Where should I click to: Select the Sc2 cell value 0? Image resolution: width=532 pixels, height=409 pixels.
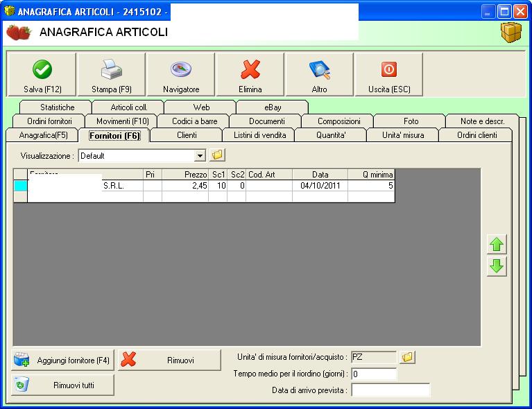(237, 186)
